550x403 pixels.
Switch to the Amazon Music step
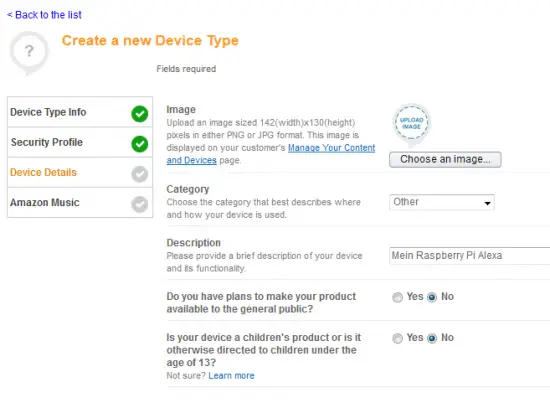[80, 203]
